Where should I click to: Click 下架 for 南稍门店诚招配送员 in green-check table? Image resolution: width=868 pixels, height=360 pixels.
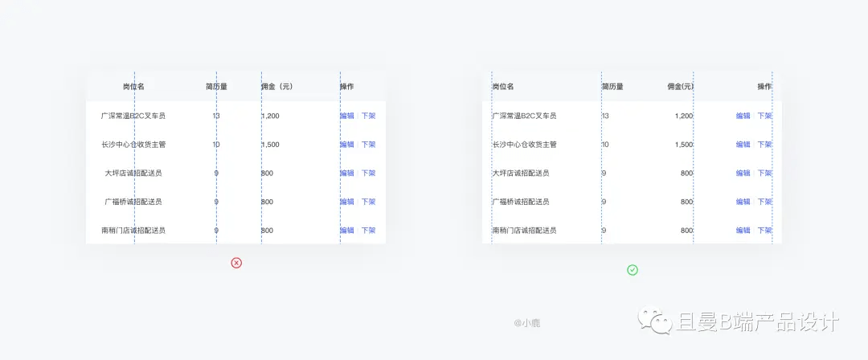click(765, 231)
